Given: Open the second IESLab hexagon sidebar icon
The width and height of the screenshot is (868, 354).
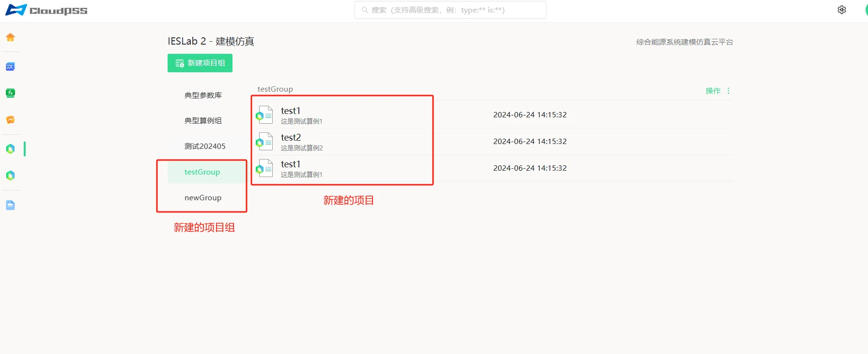Looking at the screenshot, I should click(x=10, y=176).
